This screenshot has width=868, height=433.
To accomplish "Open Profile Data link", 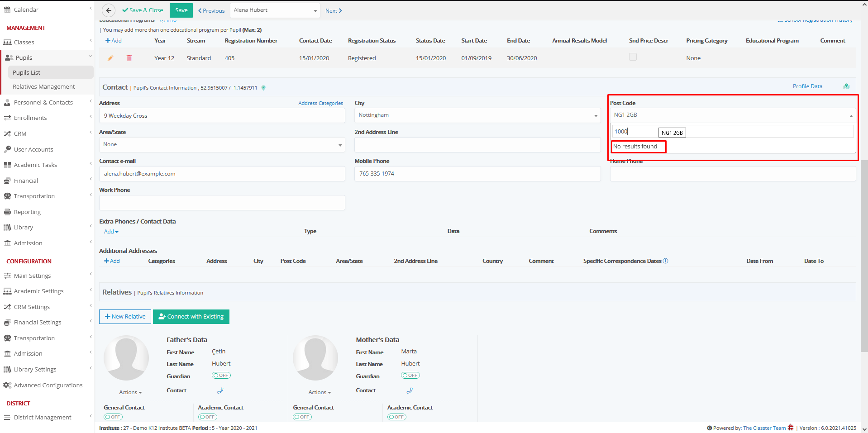I will click(x=807, y=86).
